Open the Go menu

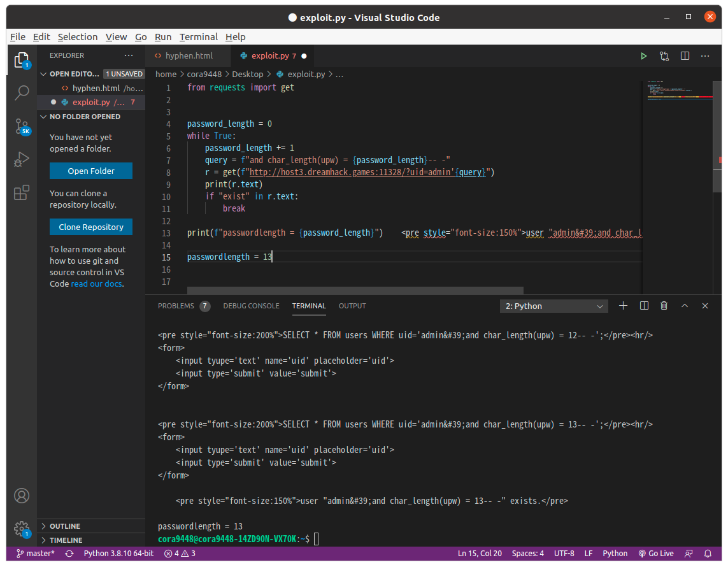click(x=141, y=37)
